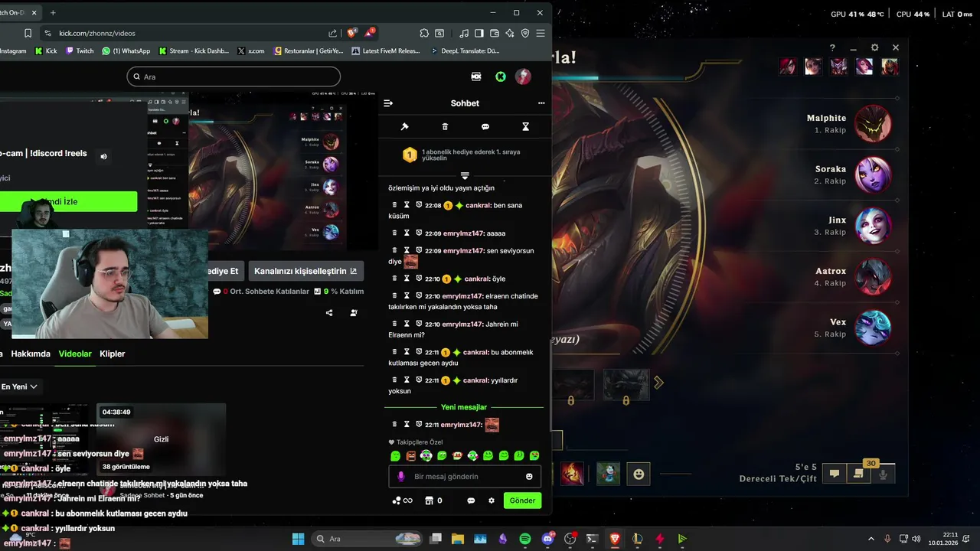The height and width of the screenshot is (551, 980).
Task: Open the emoji picker in the message box
Action: click(529, 477)
